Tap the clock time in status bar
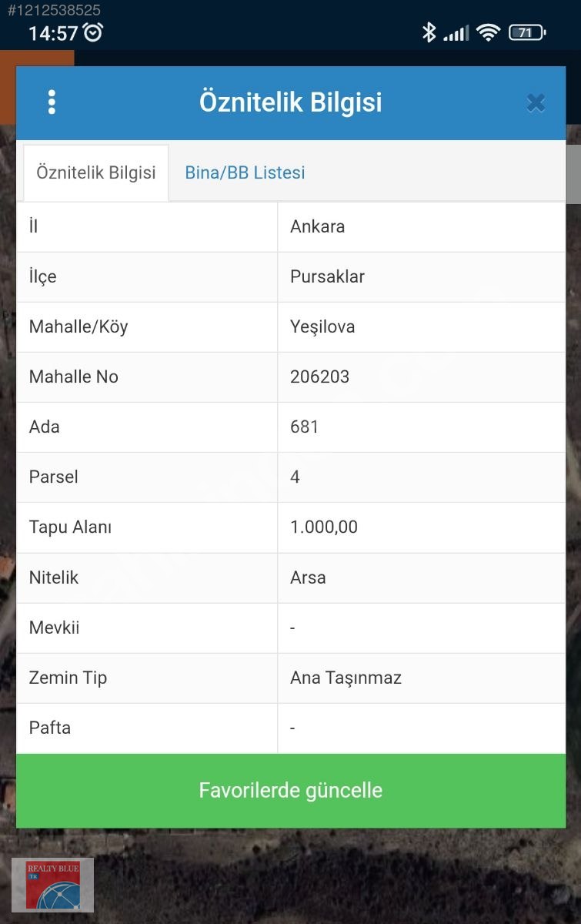 (x=53, y=33)
